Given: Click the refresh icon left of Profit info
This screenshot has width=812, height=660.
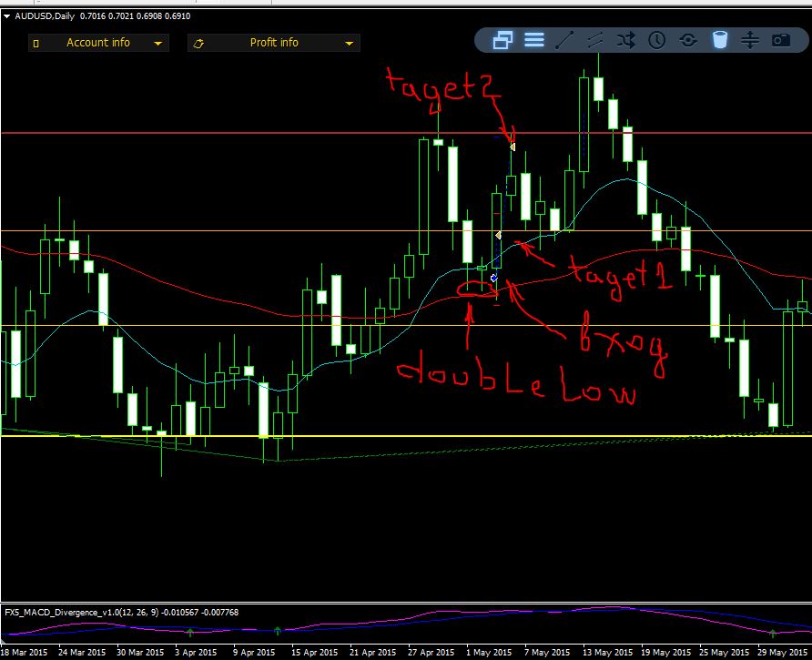Looking at the screenshot, I should click(198, 44).
